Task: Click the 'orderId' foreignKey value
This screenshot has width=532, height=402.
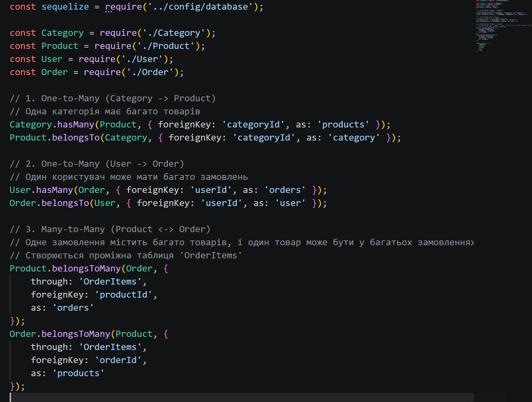Action: point(120,360)
